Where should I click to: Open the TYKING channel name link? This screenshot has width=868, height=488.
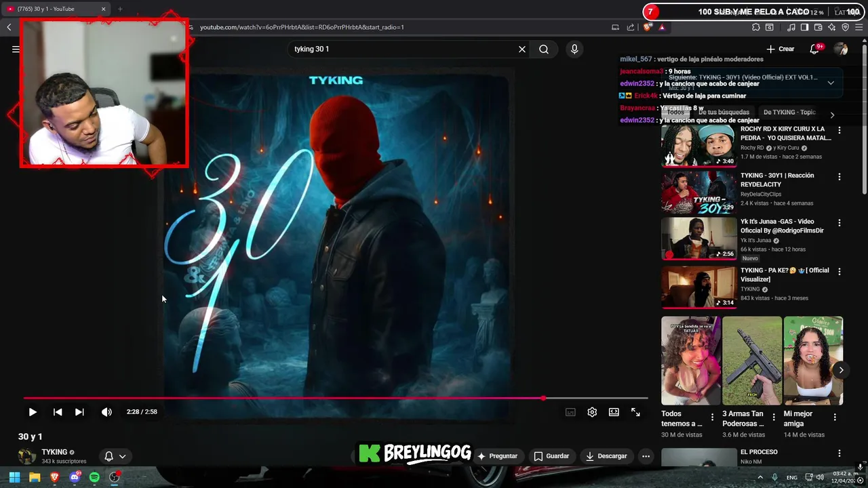click(54, 452)
